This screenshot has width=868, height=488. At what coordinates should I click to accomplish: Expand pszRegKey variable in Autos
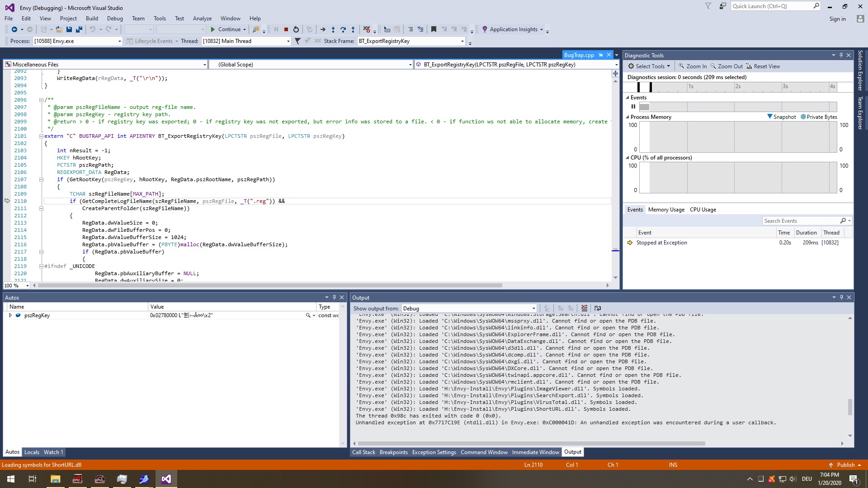point(10,315)
